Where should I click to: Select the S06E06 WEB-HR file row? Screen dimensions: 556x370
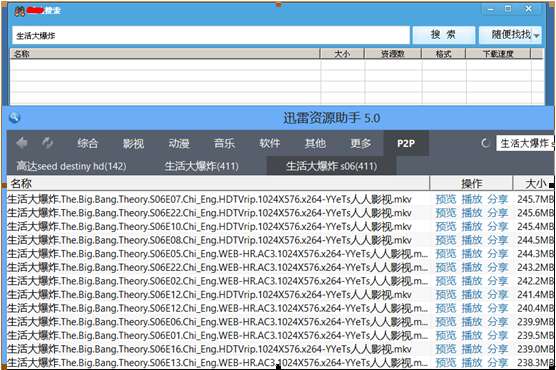tap(280, 322)
